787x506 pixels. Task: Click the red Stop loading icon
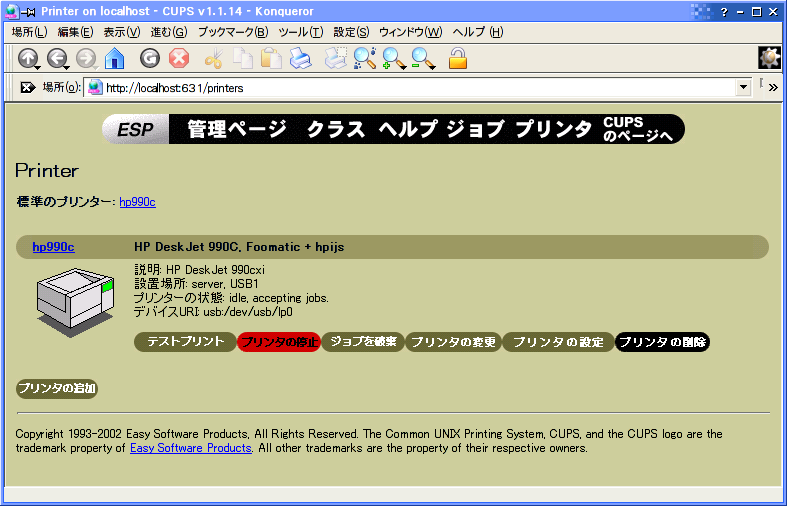click(179, 59)
